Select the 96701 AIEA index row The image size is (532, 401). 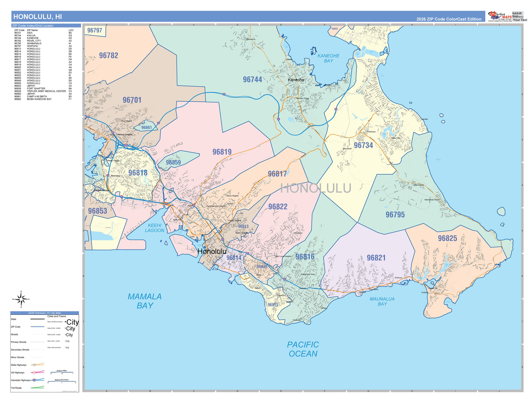pos(43,33)
